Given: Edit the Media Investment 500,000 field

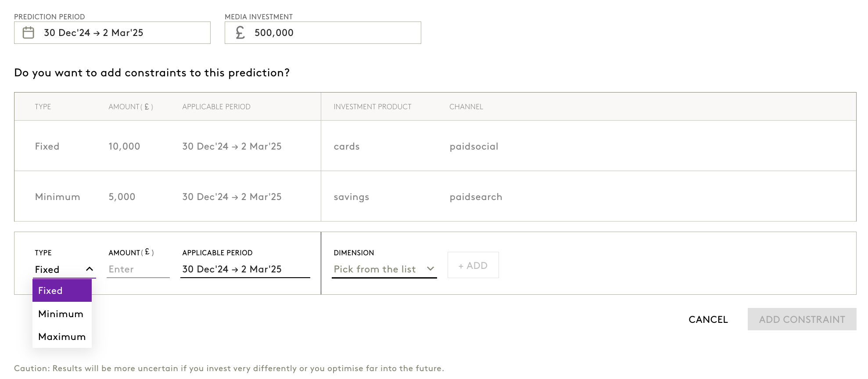Looking at the screenshot, I should 334,33.
